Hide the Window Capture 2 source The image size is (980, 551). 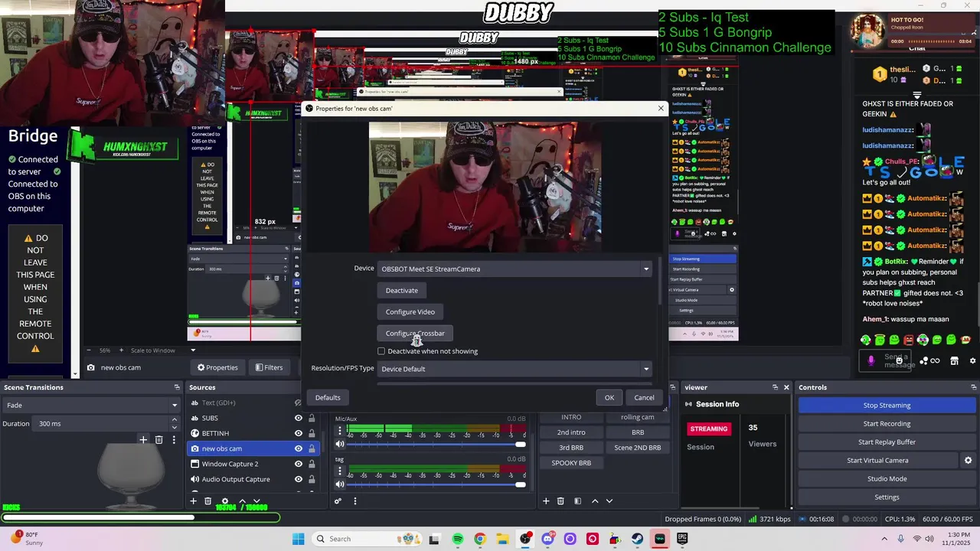point(299,464)
